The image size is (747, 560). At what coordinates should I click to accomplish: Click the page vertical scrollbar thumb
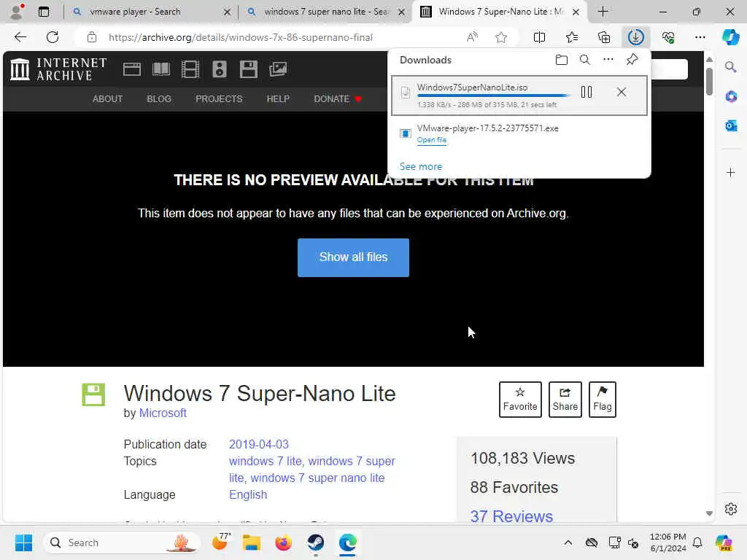[709, 81]
